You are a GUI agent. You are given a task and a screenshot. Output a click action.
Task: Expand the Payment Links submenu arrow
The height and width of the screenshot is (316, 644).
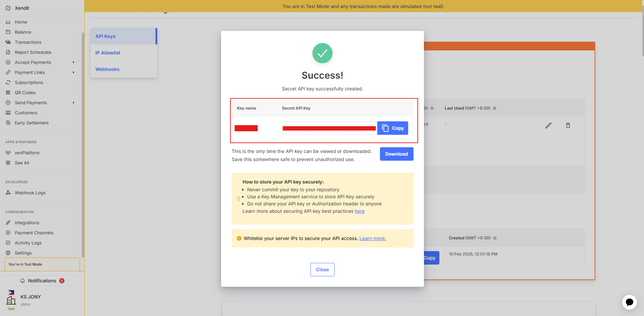pyautogui.click(x=74, y=72)
